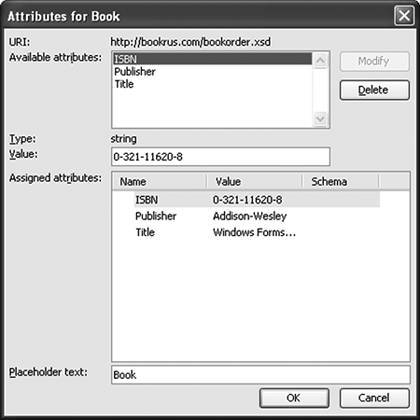Click inside the Value input field
420x420 pixels.
(221, 157)
